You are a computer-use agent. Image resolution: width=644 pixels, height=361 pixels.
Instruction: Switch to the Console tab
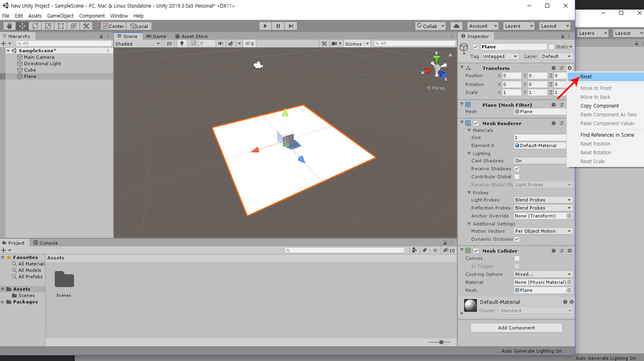[46, 243]
